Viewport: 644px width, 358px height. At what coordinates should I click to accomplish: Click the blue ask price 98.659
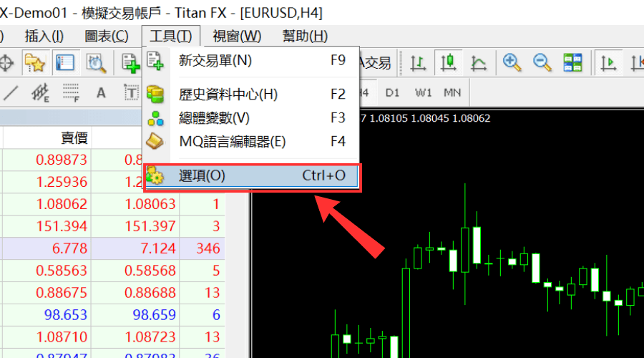[x=154, y=315]
